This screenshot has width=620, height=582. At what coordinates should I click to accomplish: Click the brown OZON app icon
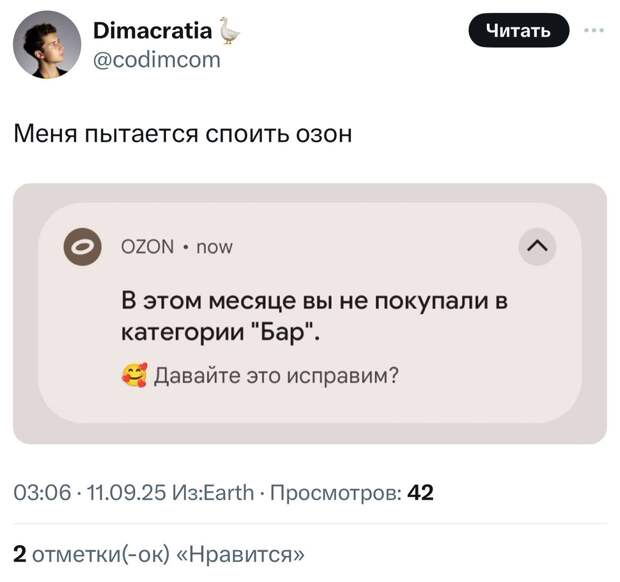83,247
